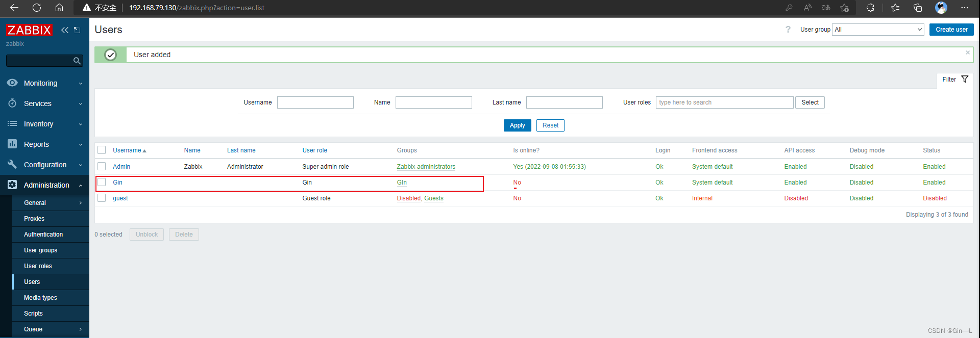980x338 pixels.
Task: Open User roles menu item
Action: click(38, 266)
